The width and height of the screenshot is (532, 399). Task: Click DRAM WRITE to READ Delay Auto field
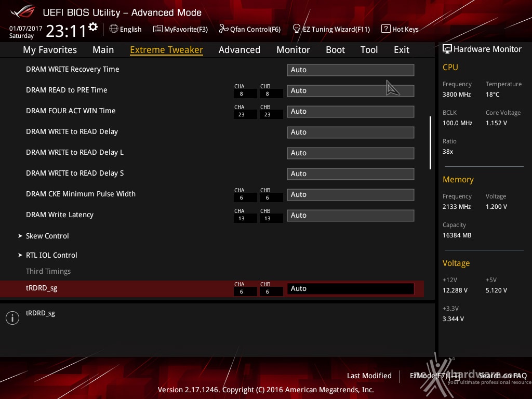point(351,132)
